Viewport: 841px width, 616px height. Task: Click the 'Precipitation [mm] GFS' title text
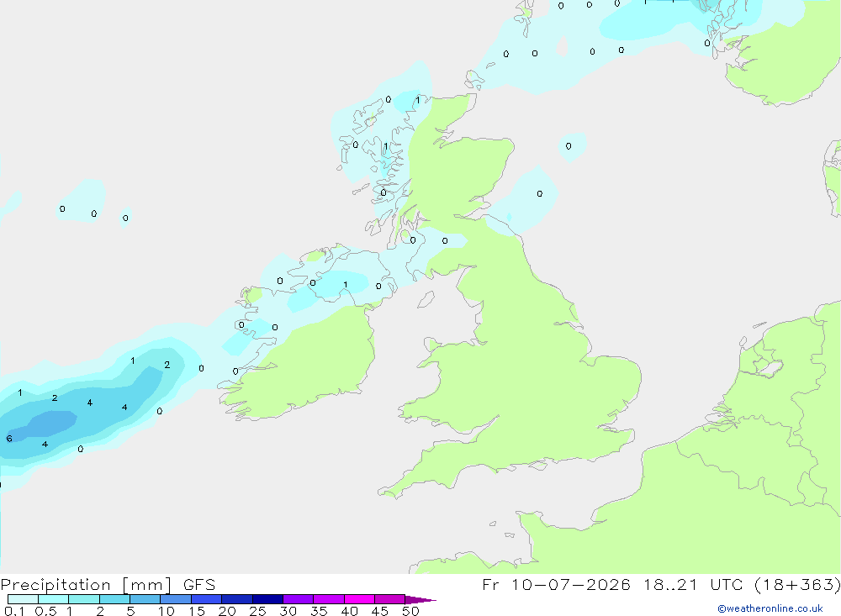[108, 585]
